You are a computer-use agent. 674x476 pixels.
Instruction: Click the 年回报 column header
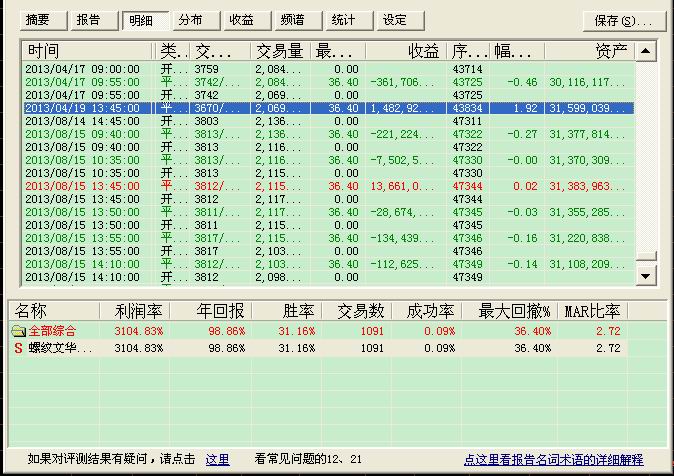[x=211, y=311]
